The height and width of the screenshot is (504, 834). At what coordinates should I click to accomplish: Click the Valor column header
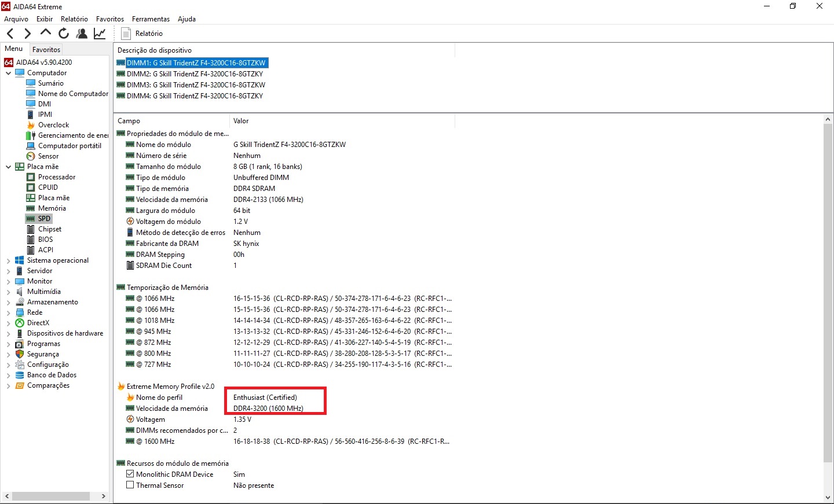(342, 121)
